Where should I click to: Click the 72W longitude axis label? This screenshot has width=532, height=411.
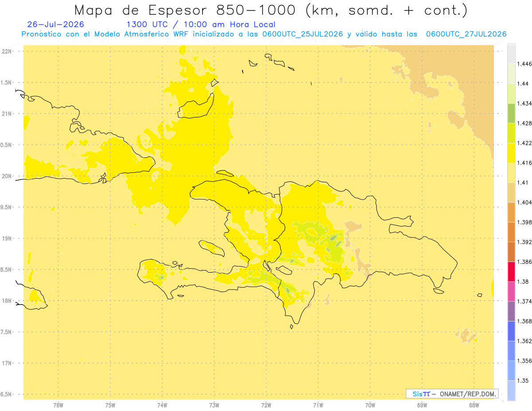[x=266, y=405]
